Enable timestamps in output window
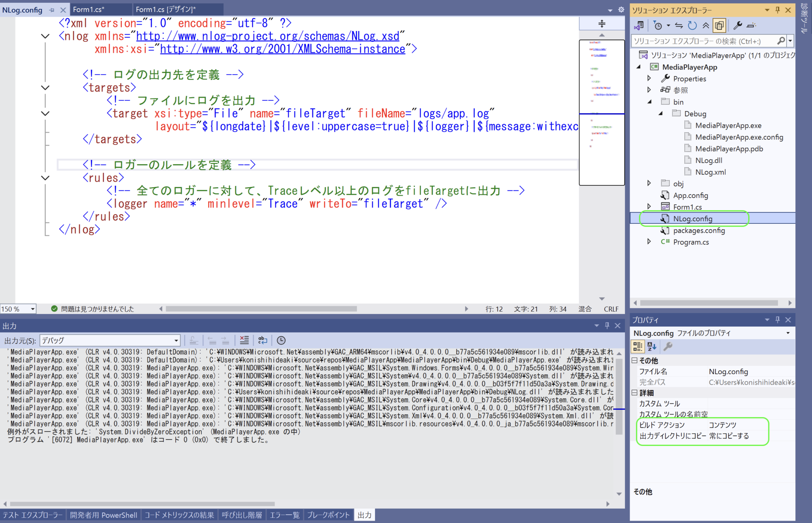812x523 pixels. click(x=282, y=340)
